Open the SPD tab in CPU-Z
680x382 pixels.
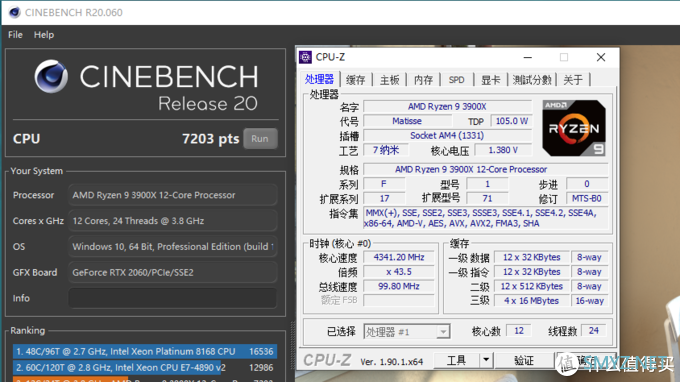[x=456, y=80]
